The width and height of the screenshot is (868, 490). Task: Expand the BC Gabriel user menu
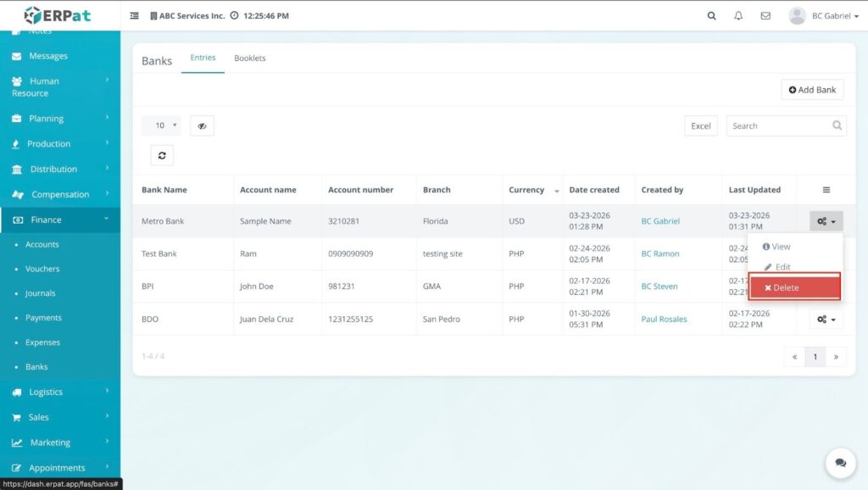point(823,15)
